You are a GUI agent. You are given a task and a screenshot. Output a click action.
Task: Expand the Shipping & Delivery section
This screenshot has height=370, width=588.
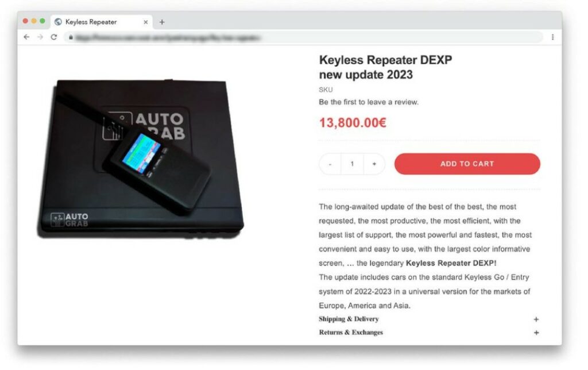430,319
